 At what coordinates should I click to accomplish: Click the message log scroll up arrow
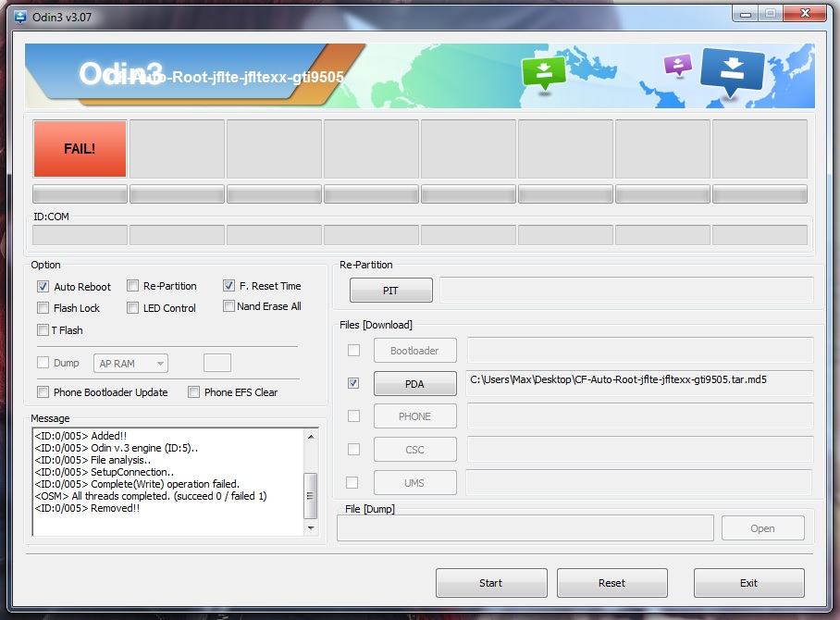(311, 437)
